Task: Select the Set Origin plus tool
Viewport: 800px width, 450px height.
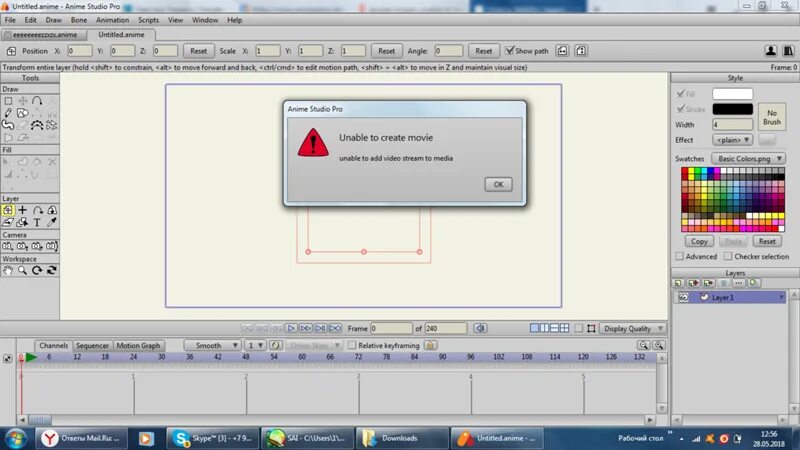Action: [22, 210]
